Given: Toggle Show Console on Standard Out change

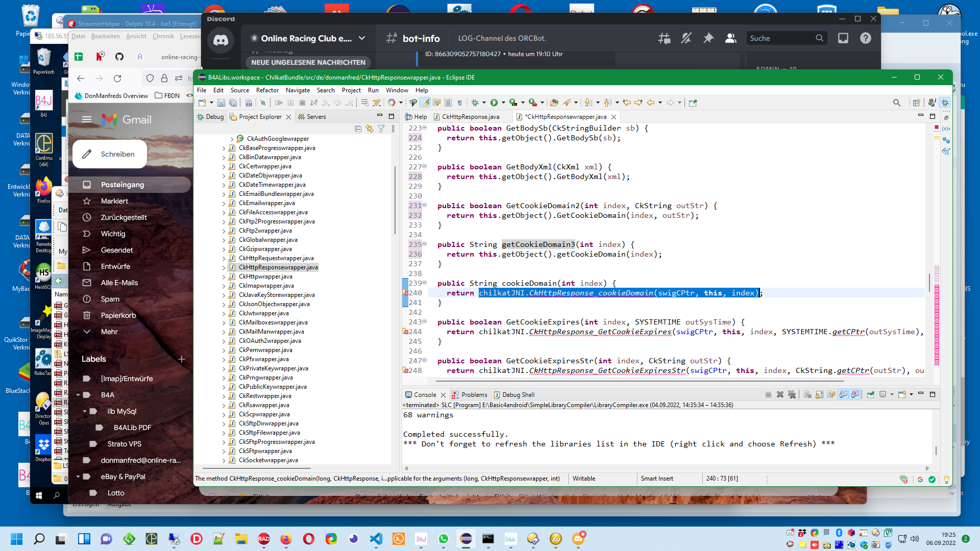Looking at the screenshot, I should 843,394.
